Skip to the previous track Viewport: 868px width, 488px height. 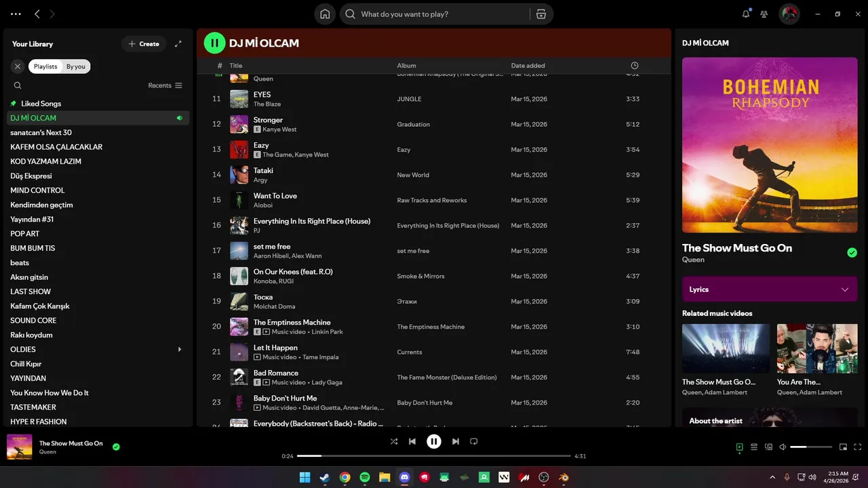[412, 441]
